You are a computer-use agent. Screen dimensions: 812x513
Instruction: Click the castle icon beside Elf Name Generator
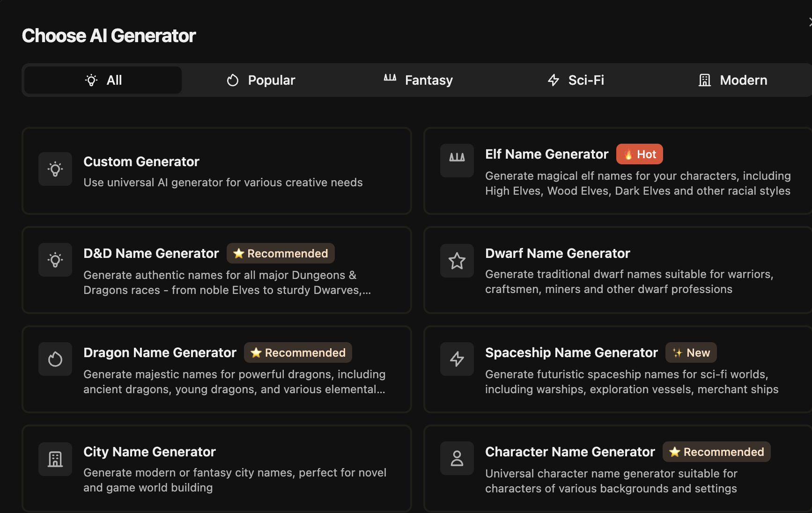[x=457, y=161]
